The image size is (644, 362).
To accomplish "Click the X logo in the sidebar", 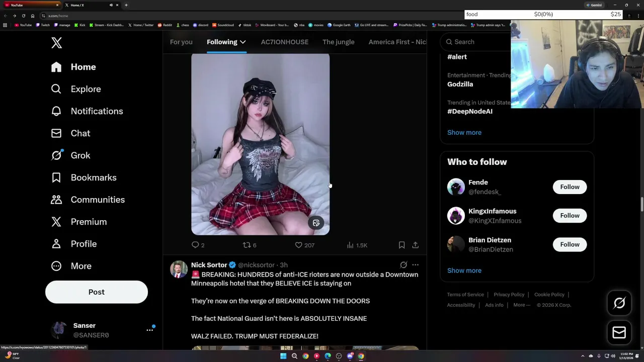I will coord(56,43).
